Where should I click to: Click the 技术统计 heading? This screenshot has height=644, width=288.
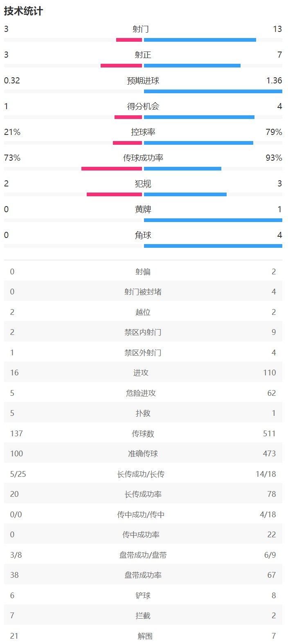pyautogui.click(x=23, y=11)
